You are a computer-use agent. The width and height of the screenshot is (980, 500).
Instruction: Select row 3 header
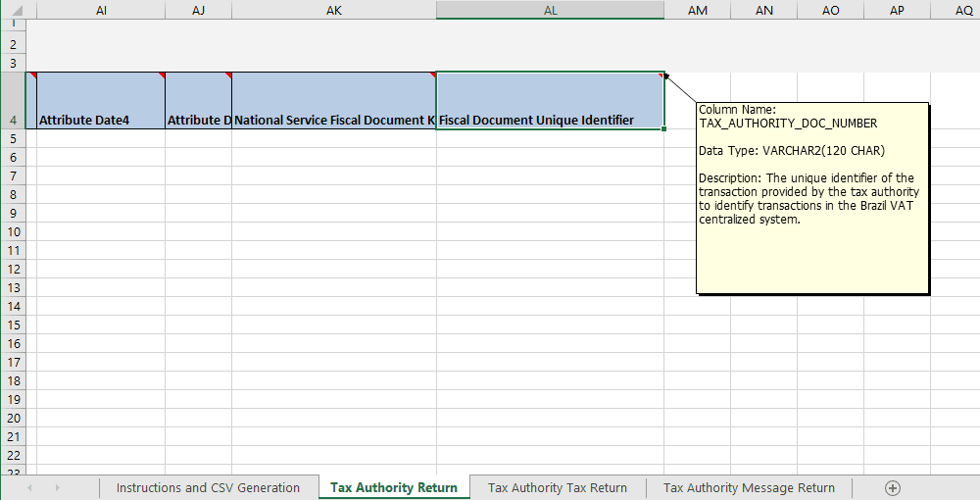(x=13, y=63)
